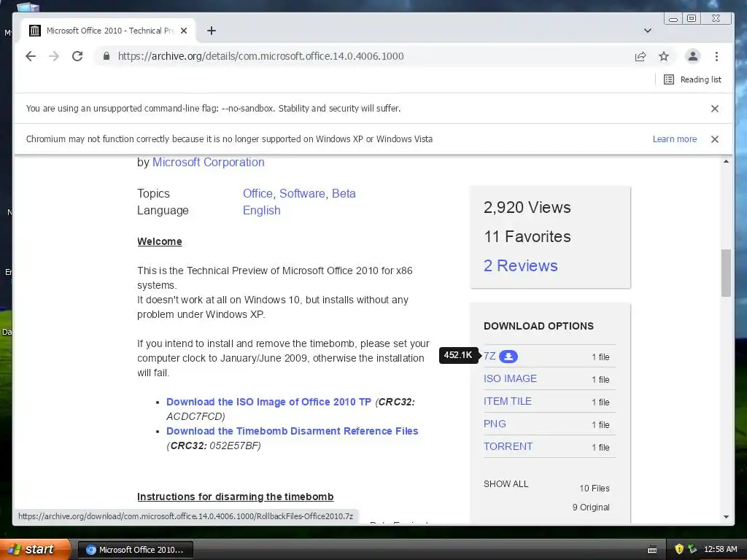Click Download the Timebomb Disarment Reference Files

[x=292, y=431]
